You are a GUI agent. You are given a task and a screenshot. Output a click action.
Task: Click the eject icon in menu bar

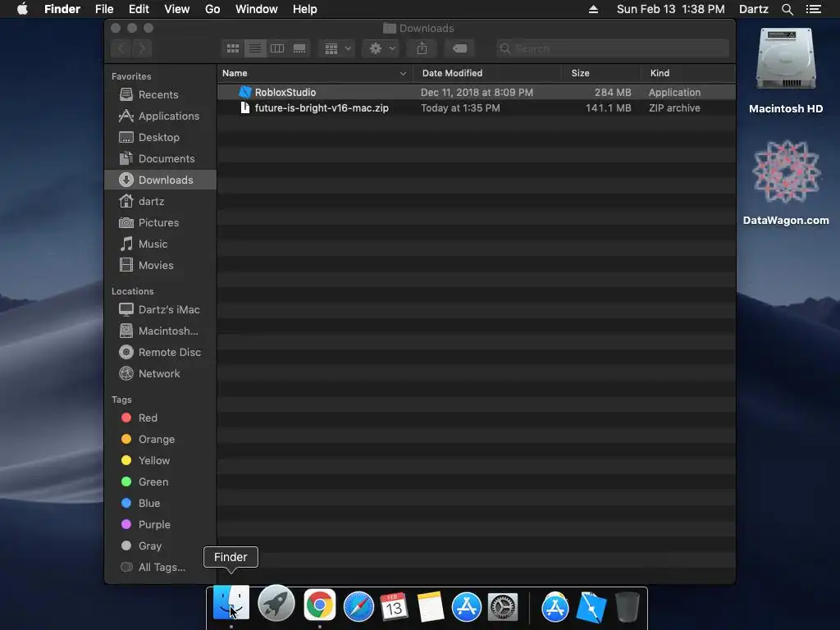click(593, 9)
